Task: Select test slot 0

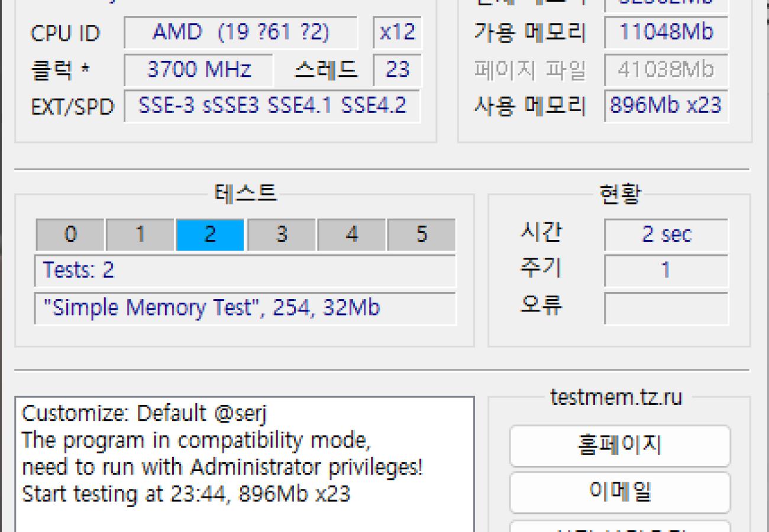Action: (x=70, y=234)
